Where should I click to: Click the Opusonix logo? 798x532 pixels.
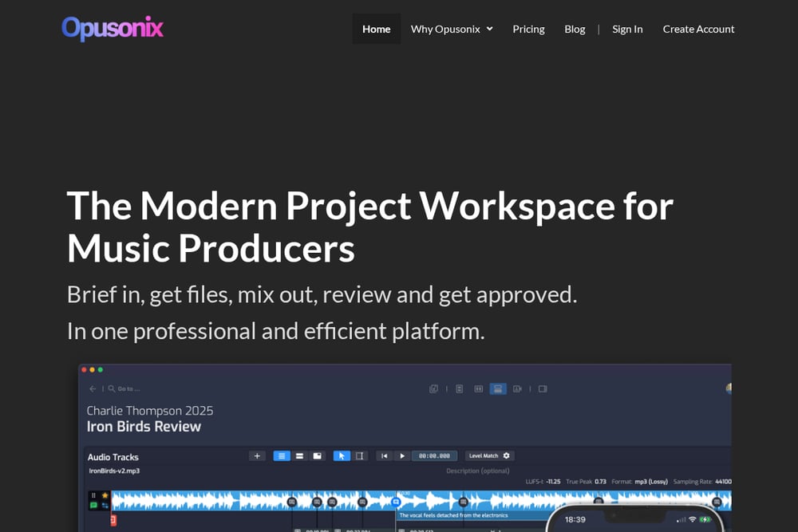[x=113, y=29]
